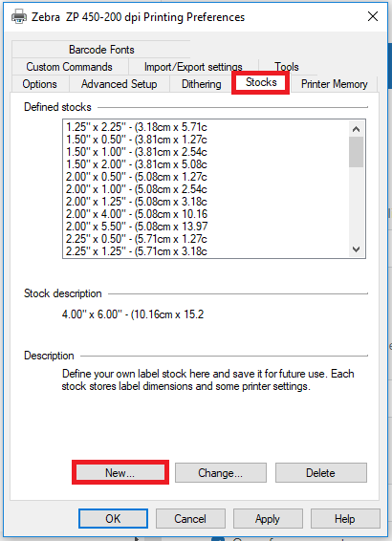The height and width of the screenshot is (541, 392).
Task: Click the stock list scroll up arrow
Action: (x=356, y=129)
